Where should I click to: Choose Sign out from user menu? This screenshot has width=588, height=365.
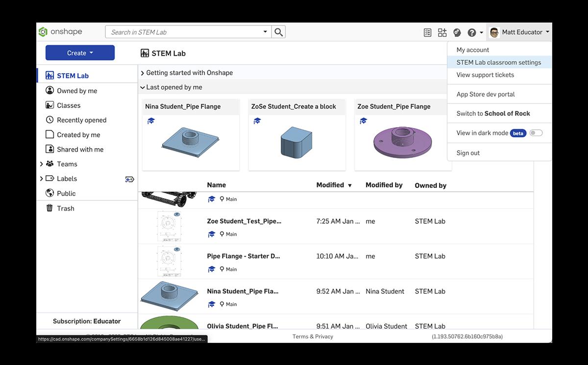(x=468, y=153)
